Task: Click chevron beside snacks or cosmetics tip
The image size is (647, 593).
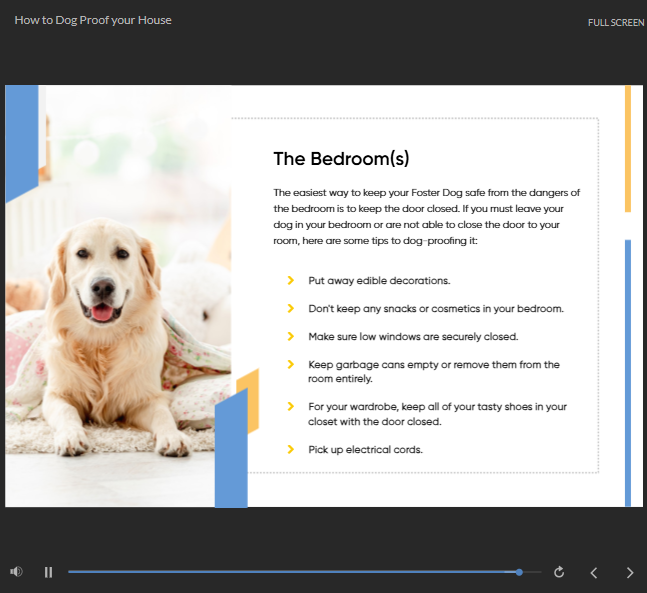Action: click(x=291, y=309)
